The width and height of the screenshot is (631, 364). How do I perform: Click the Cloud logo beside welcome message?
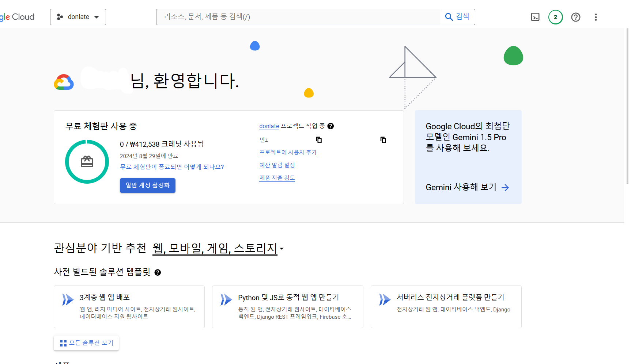[64, 82]
